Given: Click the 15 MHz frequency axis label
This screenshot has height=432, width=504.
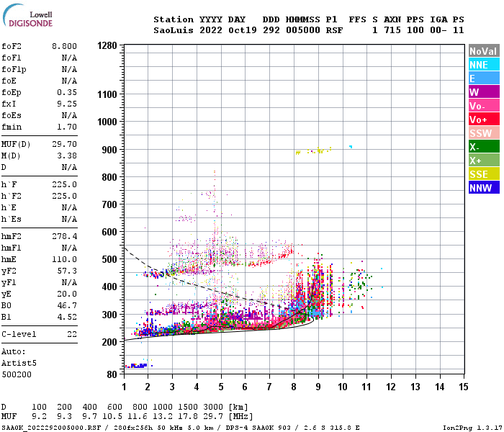Looking at the screenshot, I should pos(463,387).
